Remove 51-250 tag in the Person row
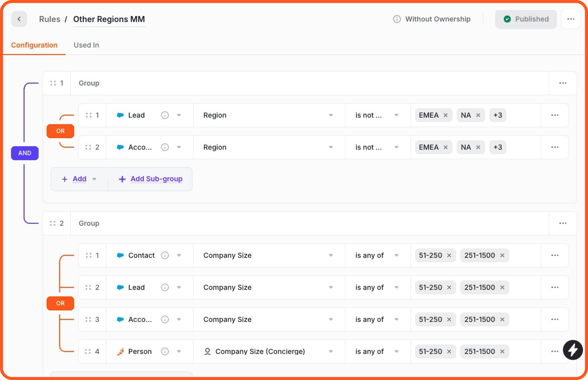This screenshot has width=588, height=380. [x=449, y=351]
